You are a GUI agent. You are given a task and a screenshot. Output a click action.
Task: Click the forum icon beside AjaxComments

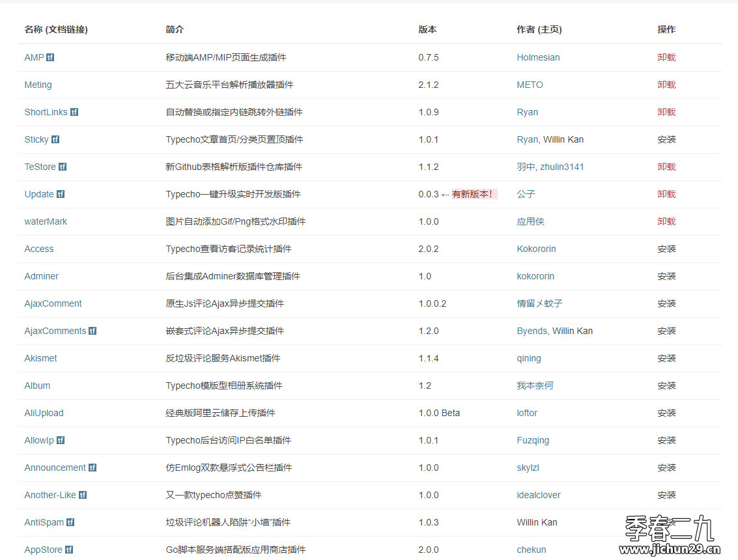click(x=92, y=331)
